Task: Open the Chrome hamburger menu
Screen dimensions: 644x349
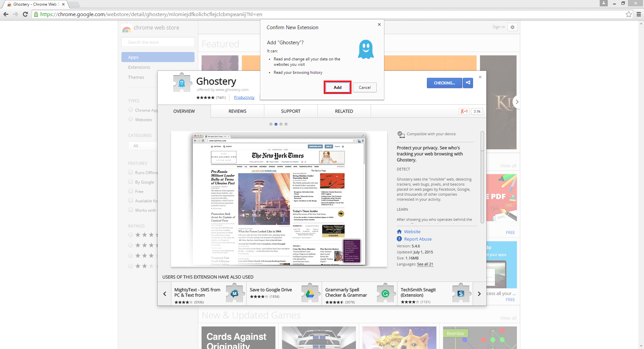Action: point(639,14)
